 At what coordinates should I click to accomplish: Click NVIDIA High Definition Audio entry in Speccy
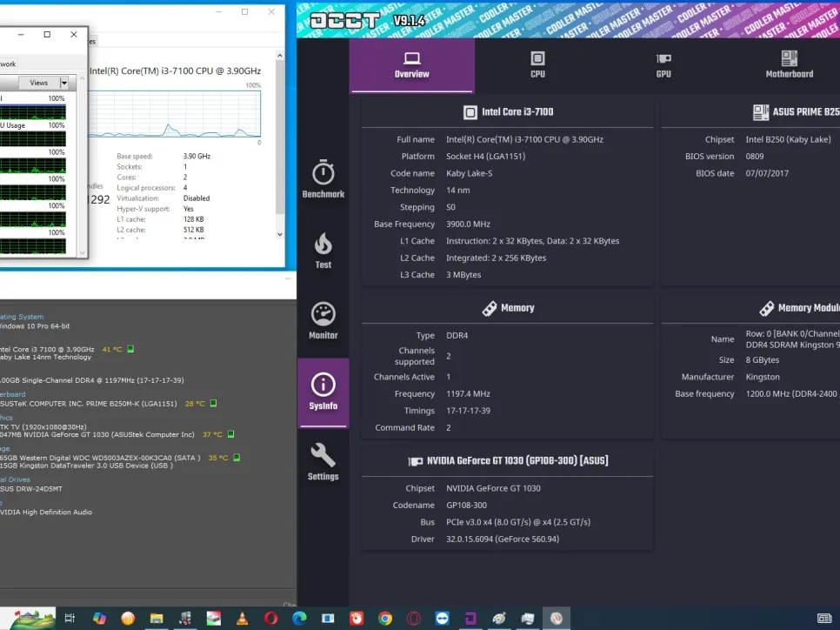[46, 512]
